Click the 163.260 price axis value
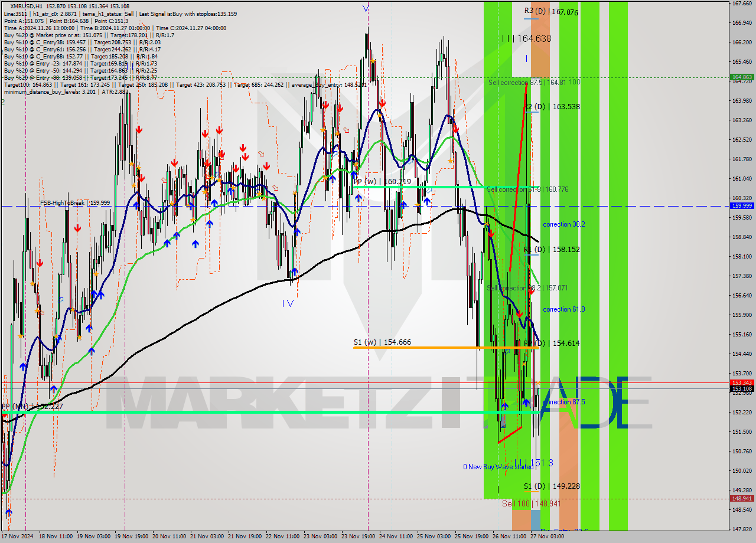Screen dimensions: 756x543 (x=742, y=120)
